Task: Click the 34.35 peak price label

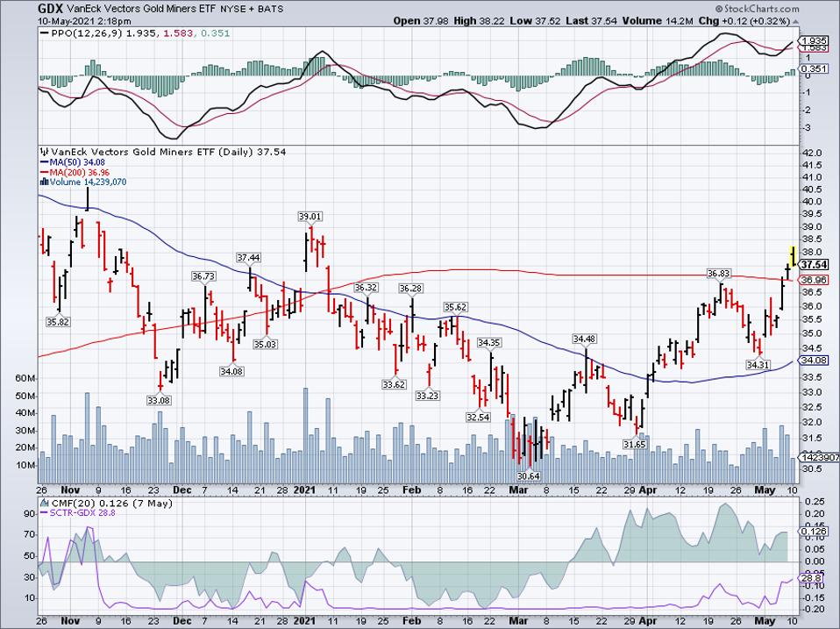Action: pyautogui.click(x=489, y=342)
